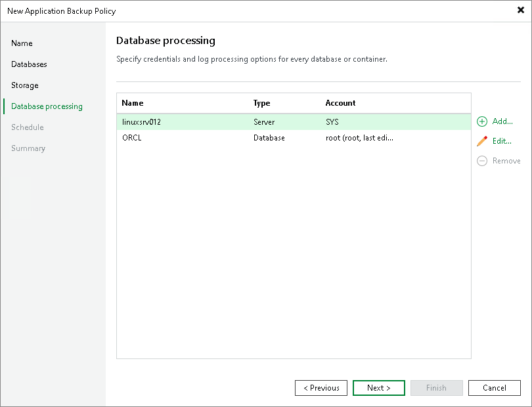The height and width of the screenshot is (407, 532).
Task: Select the linuxsrv012 server row
Action: (197, 121)
